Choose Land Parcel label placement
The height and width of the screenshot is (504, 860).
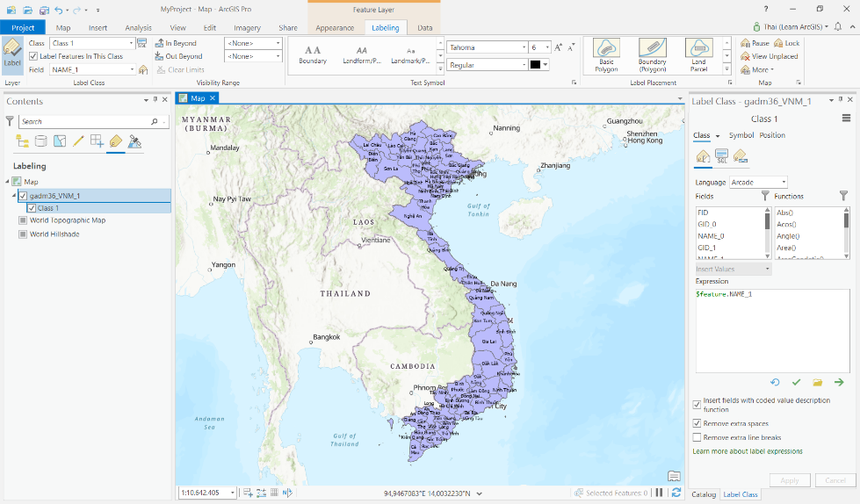tap(698, 55)
